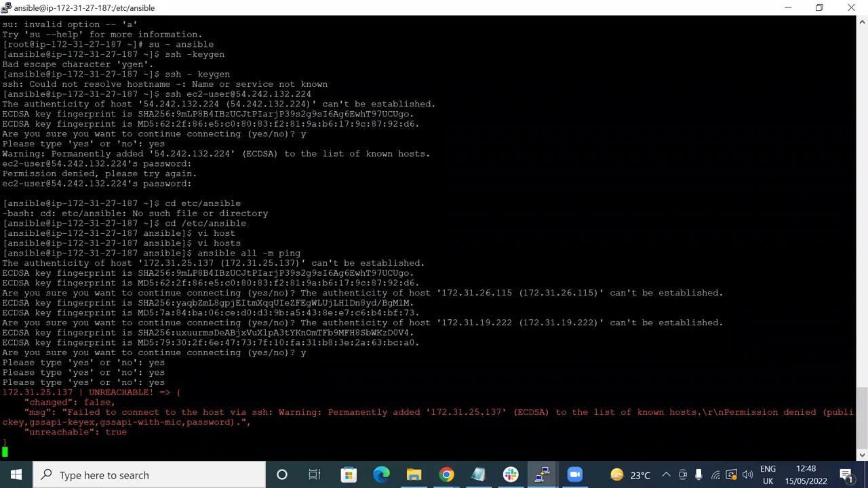Open the Windows Start menu
The height and width of the screenshot is (488, 868).
tap(16, 475)
